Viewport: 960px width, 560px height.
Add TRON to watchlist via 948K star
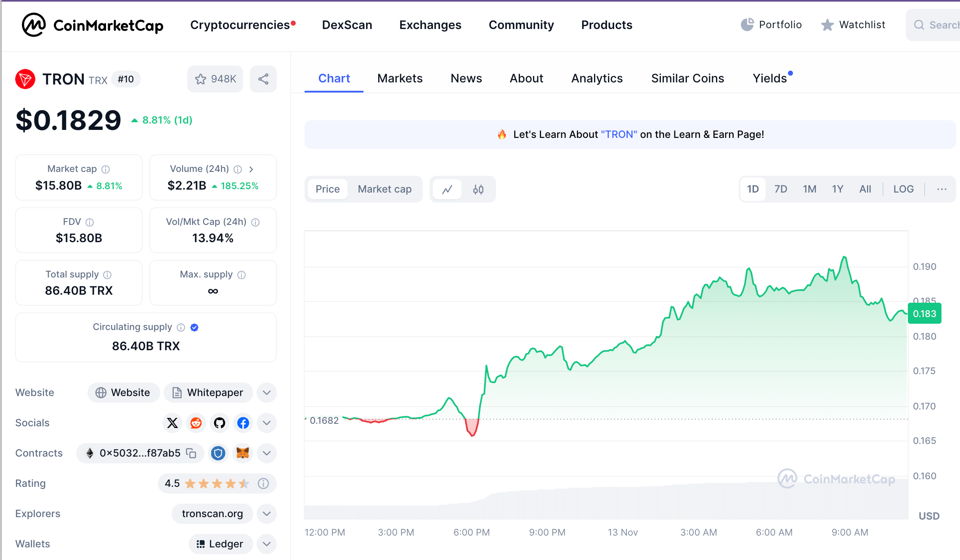click(215, 79)
